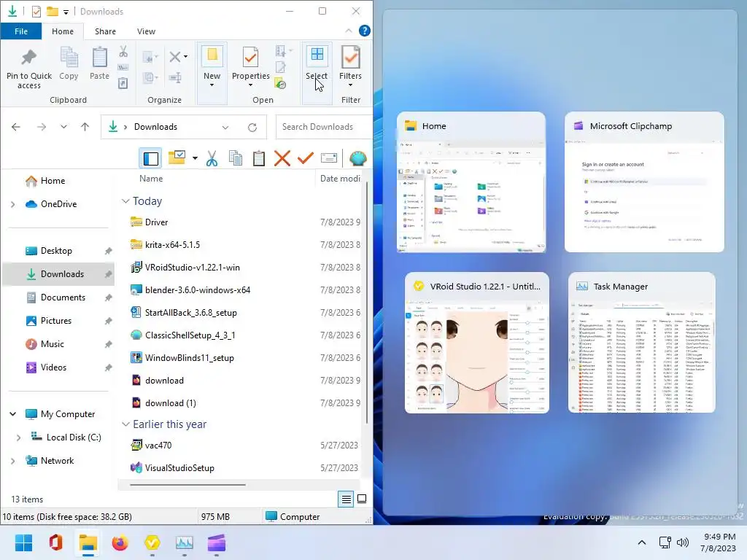Click the Search Downloads field
This screenshot has height=560, width=747.
324,127
